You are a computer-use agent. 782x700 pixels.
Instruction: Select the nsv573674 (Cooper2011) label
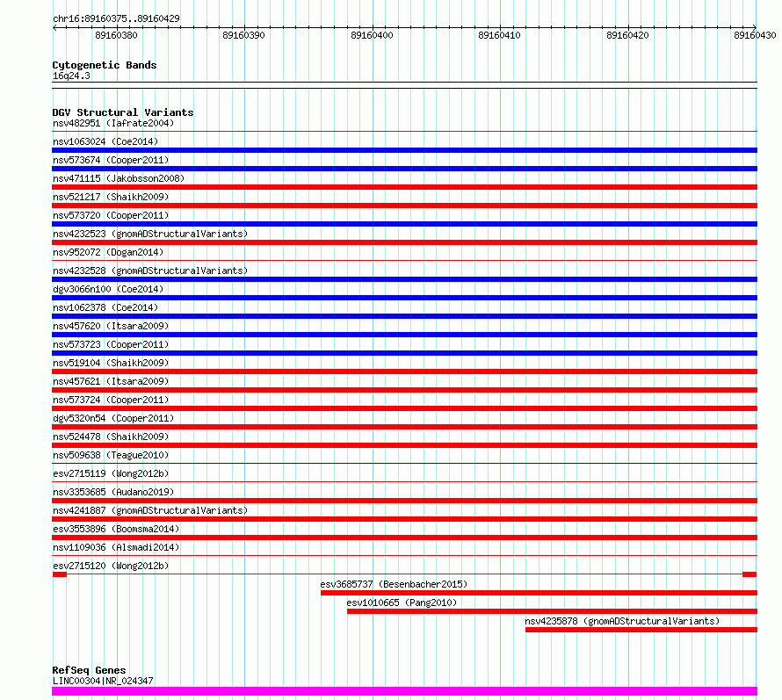[111, 160]
